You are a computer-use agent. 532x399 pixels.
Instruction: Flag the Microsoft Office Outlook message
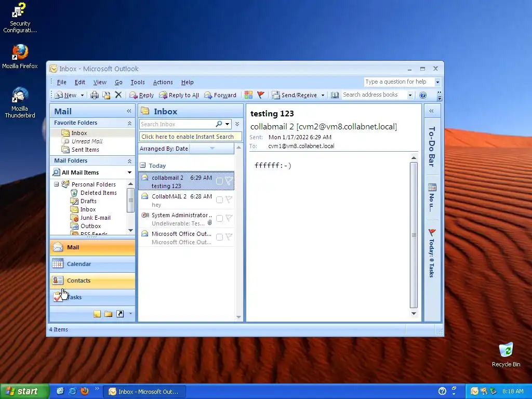[x=229, y=236]
